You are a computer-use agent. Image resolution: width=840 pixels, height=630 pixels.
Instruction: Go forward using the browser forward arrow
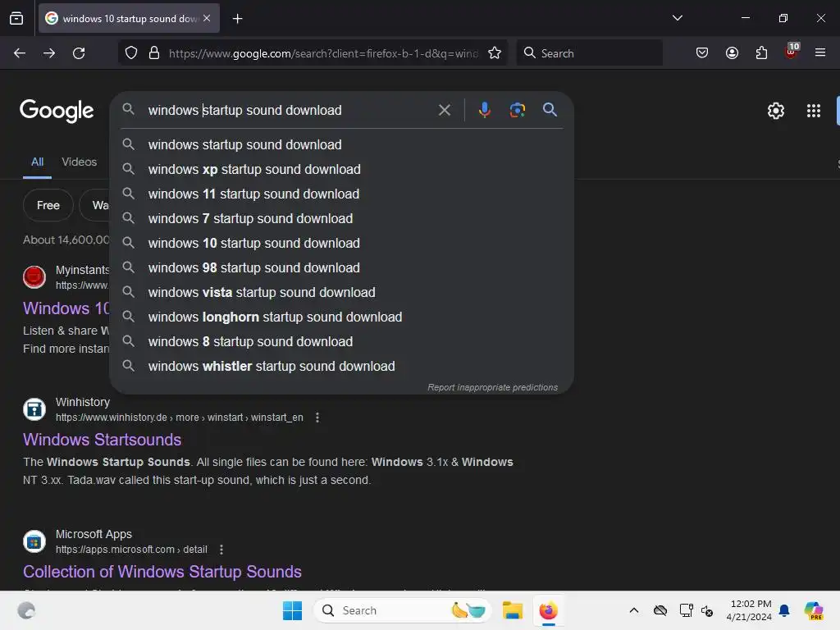click(49, 53)
